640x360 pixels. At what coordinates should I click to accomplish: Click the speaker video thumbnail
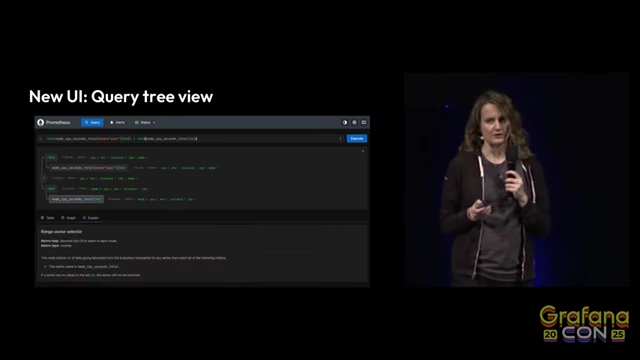516,180
